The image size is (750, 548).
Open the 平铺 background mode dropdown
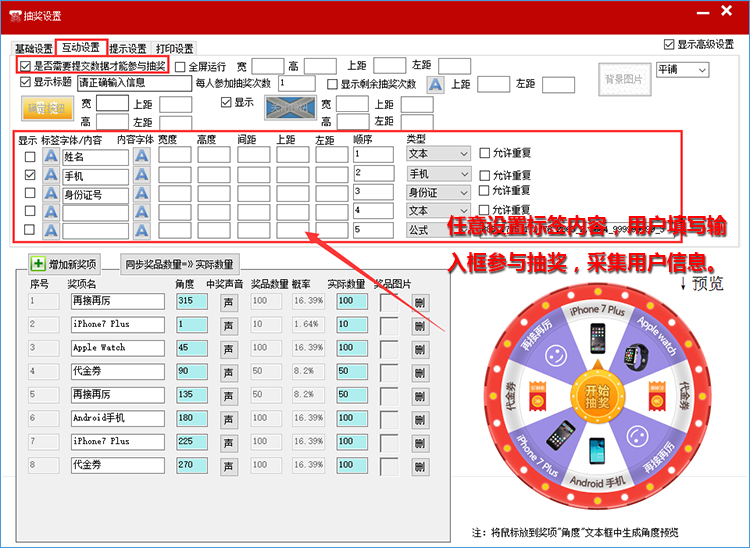(682, 70)
